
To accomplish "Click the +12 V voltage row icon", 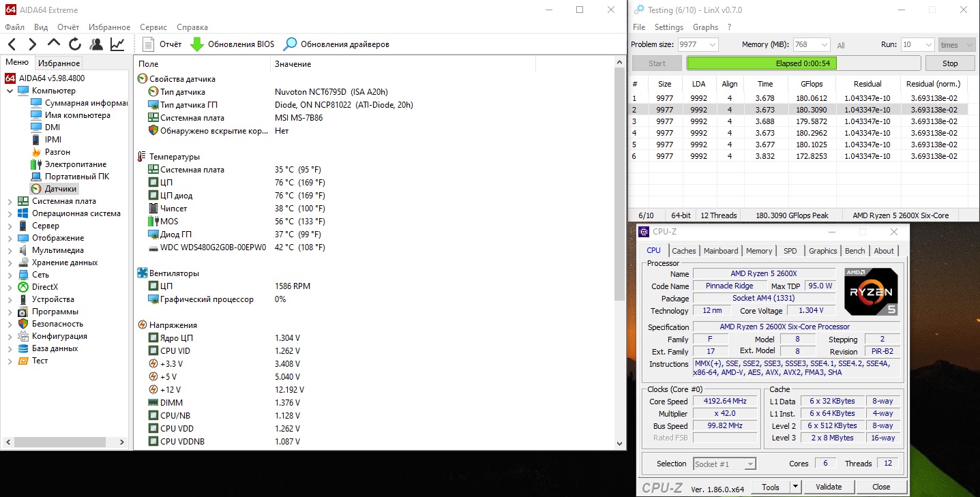I will click(153, 390).
